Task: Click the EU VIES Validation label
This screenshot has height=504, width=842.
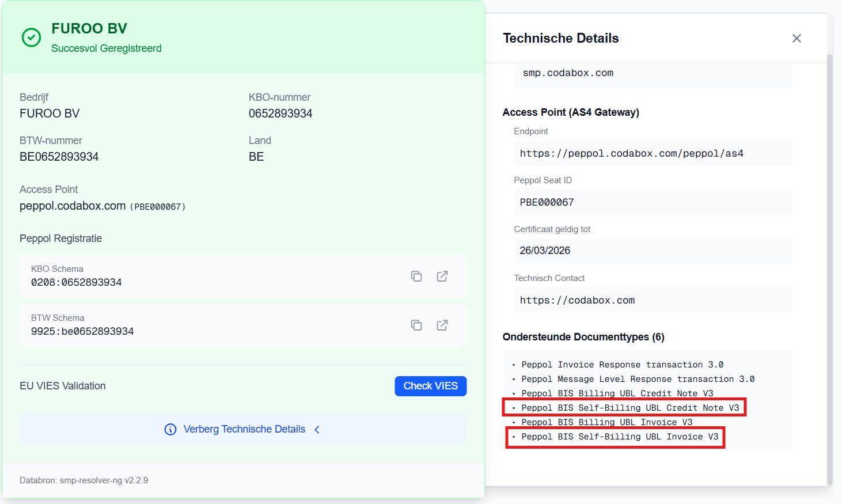Action: coord(63,386)
